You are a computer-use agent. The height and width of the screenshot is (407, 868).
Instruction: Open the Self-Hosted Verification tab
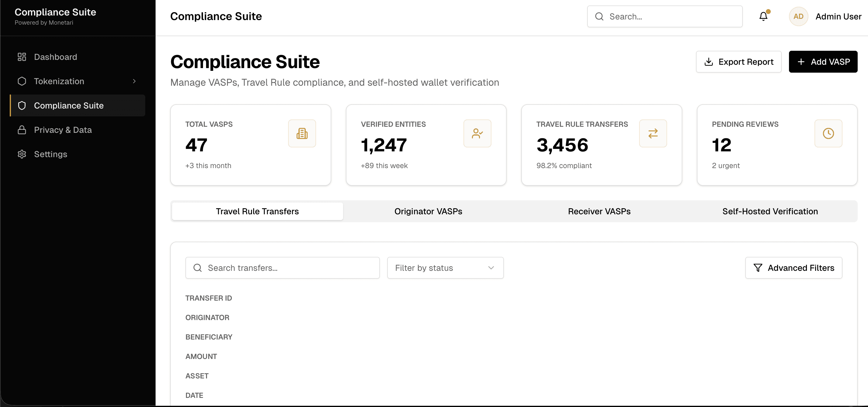770,211
